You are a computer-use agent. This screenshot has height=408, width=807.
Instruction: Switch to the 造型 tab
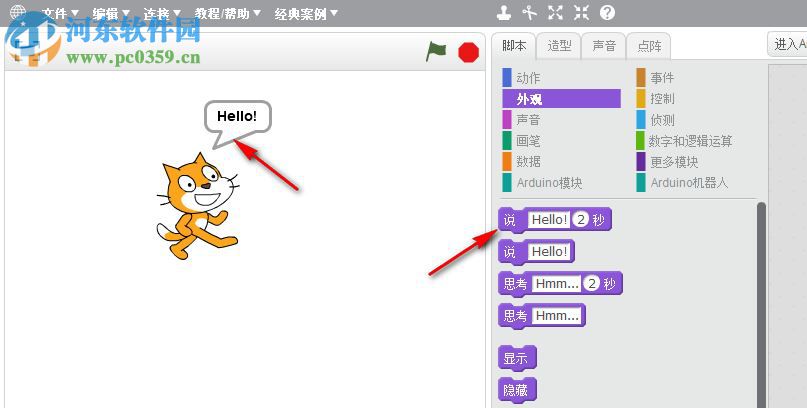559,46
